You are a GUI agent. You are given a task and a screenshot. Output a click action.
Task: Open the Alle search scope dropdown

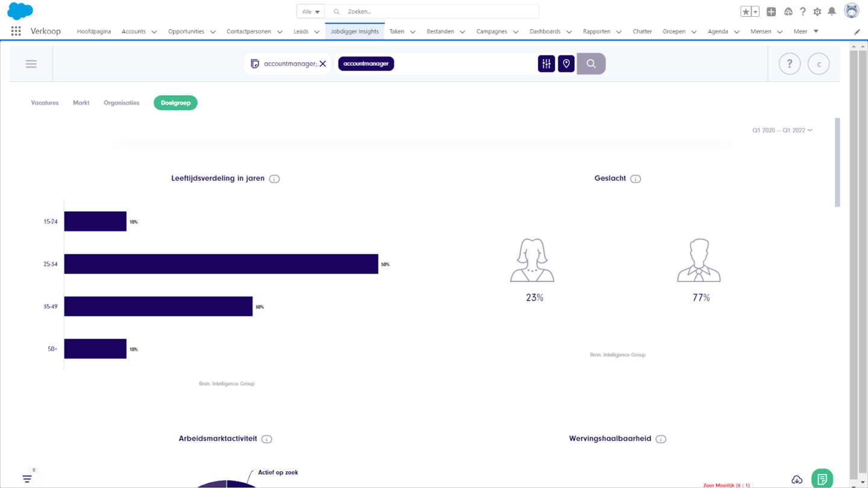point(310,11)
